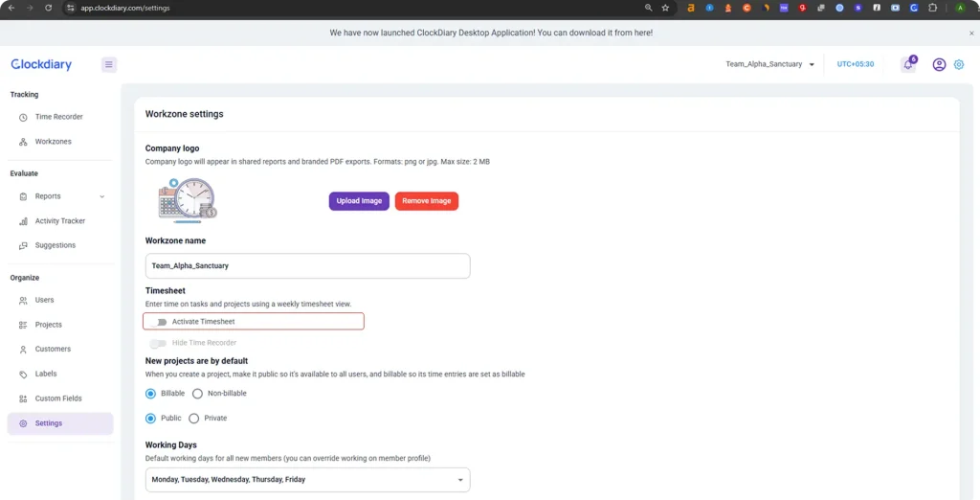Open Activity Tracker page
980x500 pixels.
point(60,221)
